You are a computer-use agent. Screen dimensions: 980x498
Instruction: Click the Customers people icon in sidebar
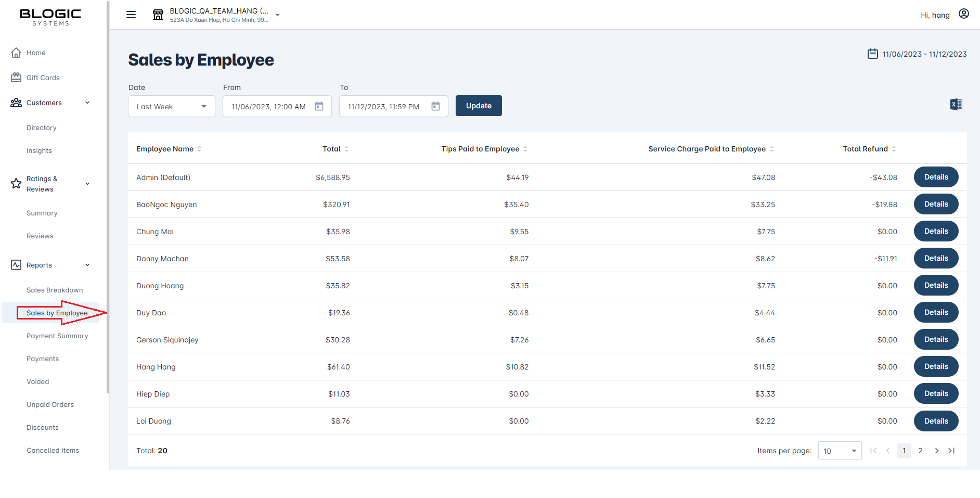tap(16, 102)
